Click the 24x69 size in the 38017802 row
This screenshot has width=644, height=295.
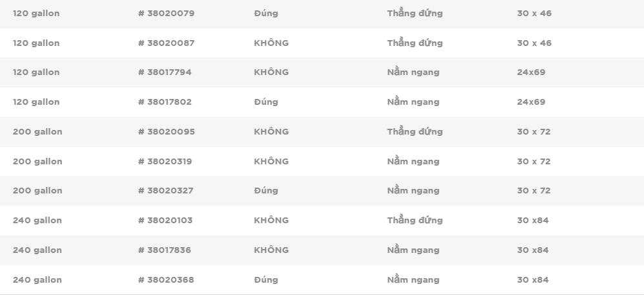pos(531,102)
